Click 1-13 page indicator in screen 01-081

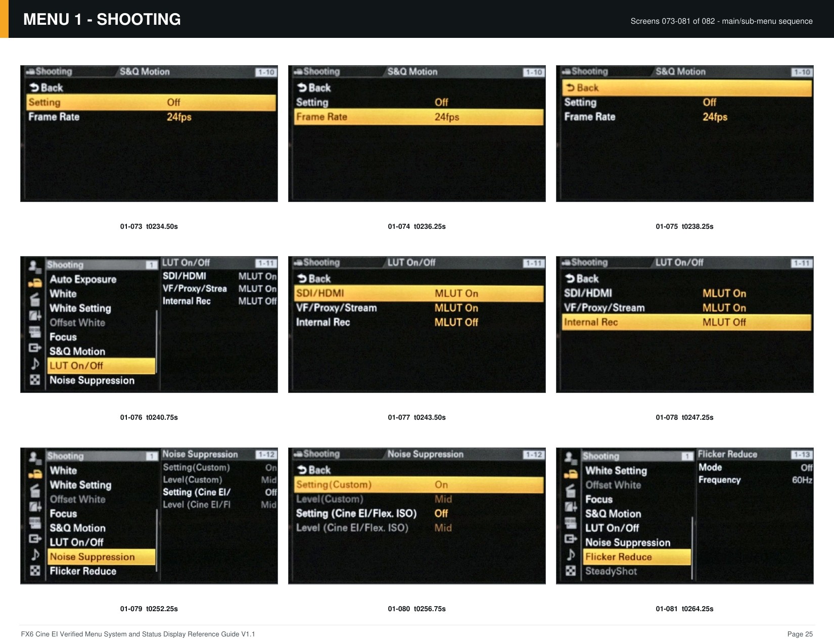(x=802, y=455)
